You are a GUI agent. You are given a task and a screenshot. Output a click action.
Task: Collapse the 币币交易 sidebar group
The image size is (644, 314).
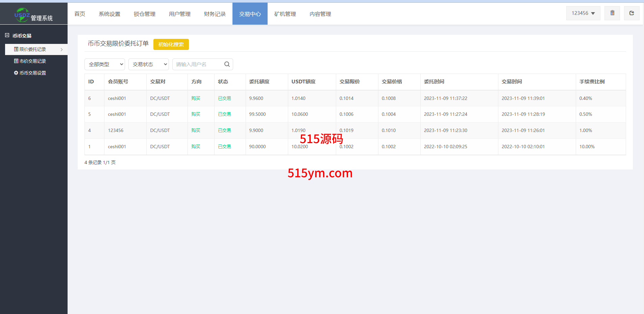(7, 35)
